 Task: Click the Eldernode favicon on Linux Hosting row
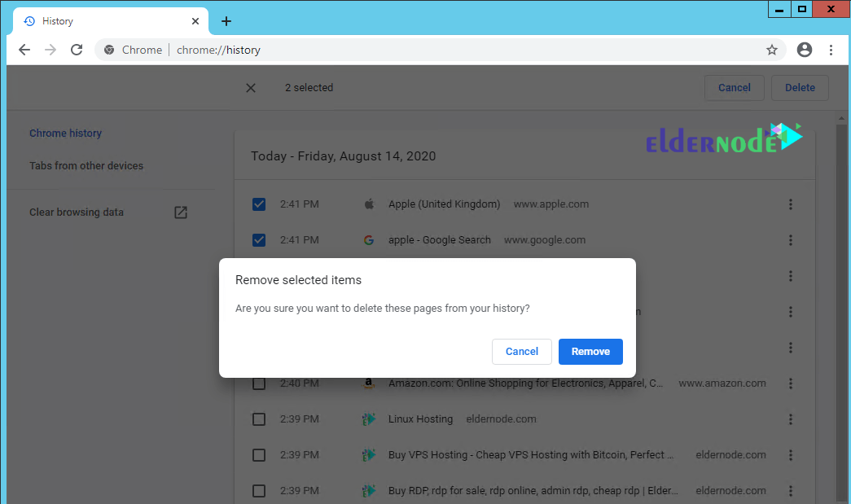pyautogui.click(x=369, y=419)
